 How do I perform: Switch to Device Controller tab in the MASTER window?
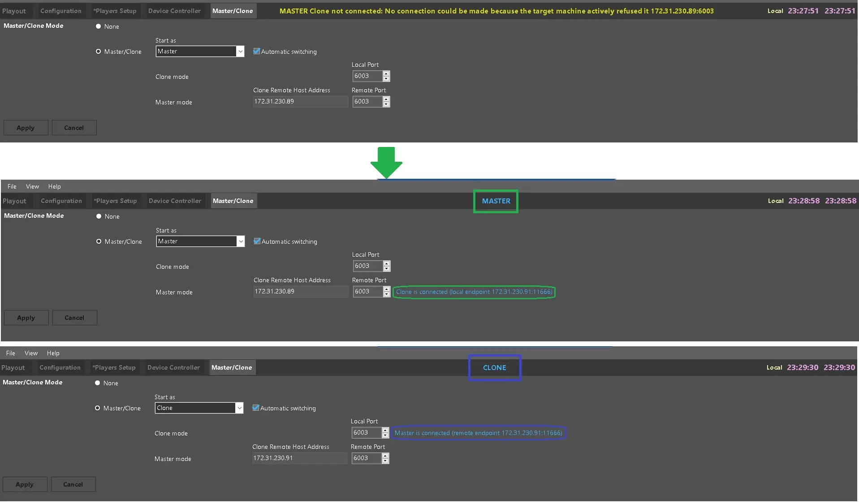(x=175, y=201)
